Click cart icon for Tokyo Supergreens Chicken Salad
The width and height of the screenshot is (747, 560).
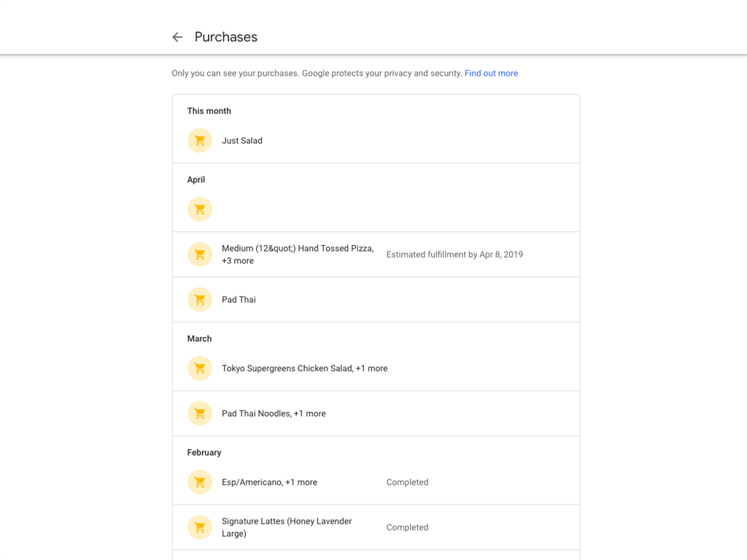point(200,368)
